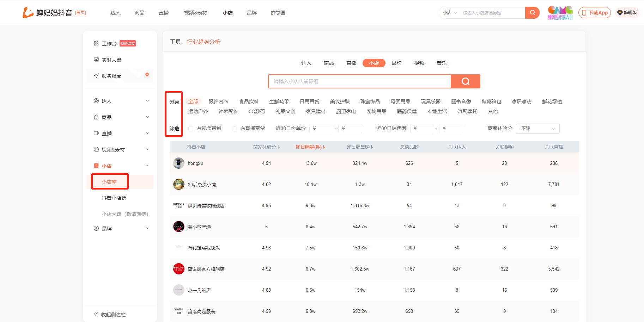Open the 小店库 sidebar link
Image resolution: width=644 pixels, height=322 pixels.
pos(109,182)
